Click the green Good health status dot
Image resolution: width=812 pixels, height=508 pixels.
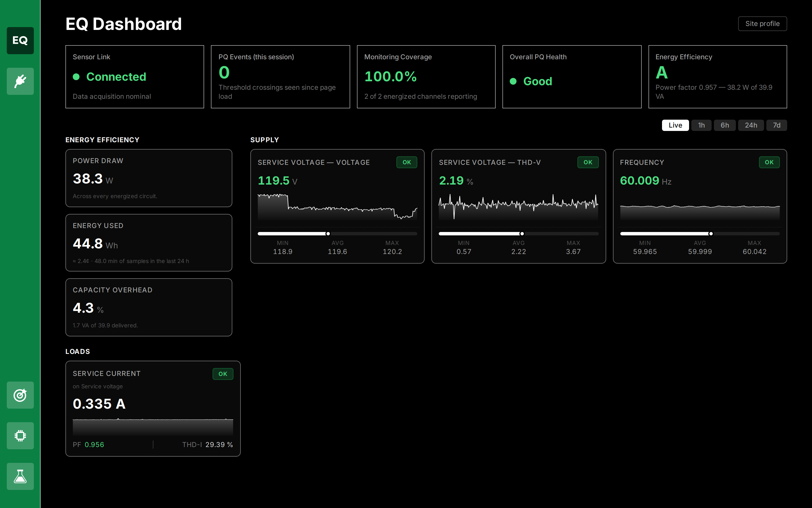click(513, 81)
